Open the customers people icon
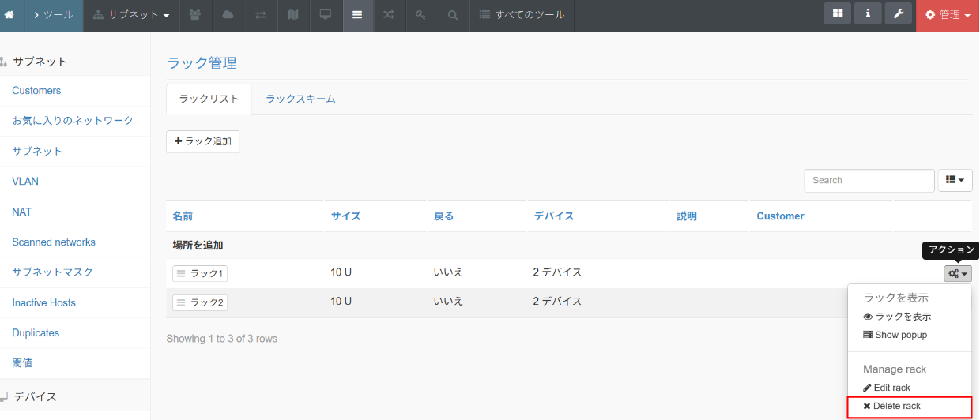980x420 pixels. coord(195,15)
